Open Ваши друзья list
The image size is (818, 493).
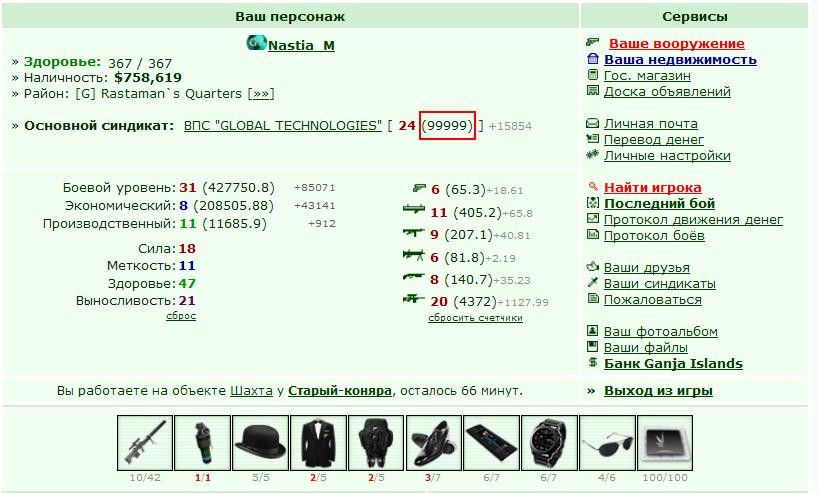click(647, 268)
